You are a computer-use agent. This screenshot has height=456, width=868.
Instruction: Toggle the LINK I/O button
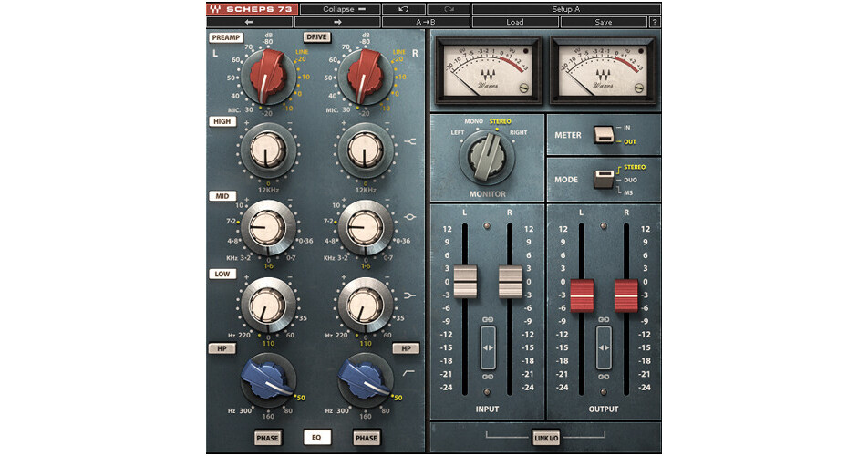546,438
